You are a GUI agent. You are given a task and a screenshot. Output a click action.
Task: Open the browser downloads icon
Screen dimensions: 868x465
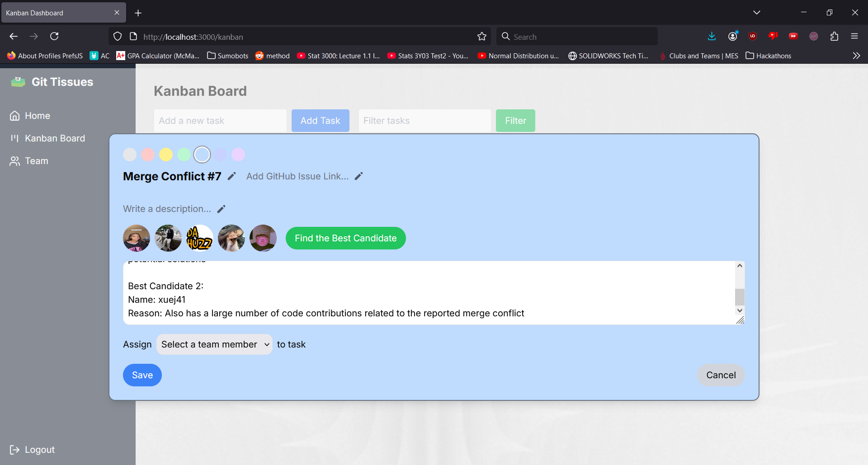[712, 36]
